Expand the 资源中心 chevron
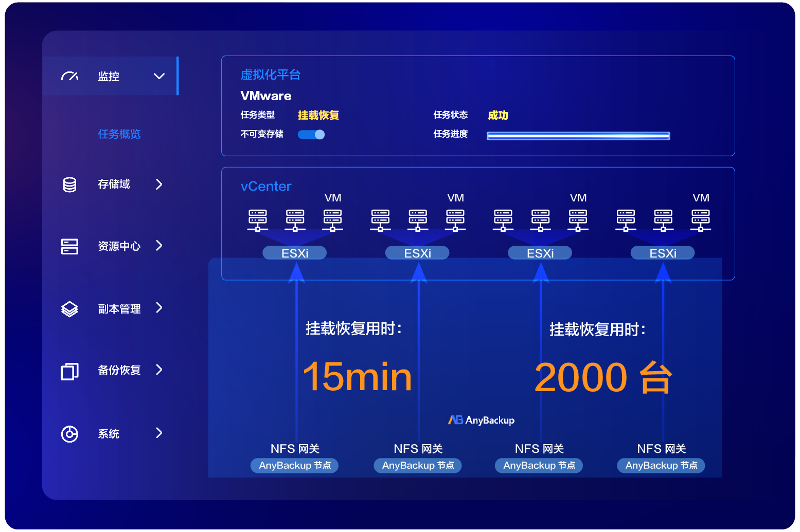This screenshot has height=532, width=800. 159,246
